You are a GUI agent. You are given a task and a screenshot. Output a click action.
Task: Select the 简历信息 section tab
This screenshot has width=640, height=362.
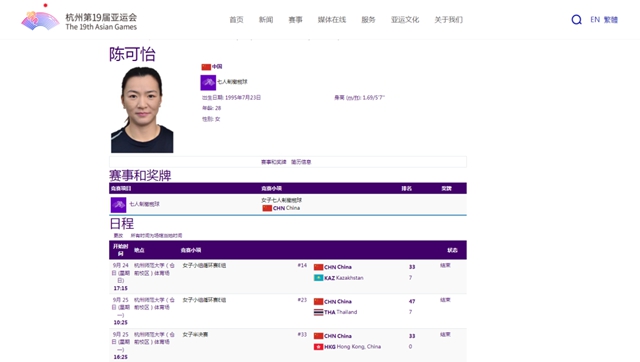click(x=301, y=162)
